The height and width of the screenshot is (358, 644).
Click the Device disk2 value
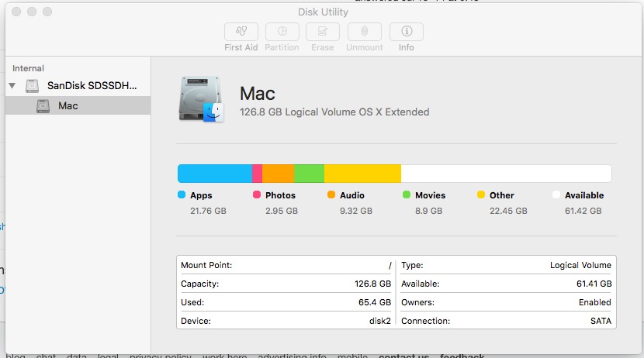(x=380, y=321)
